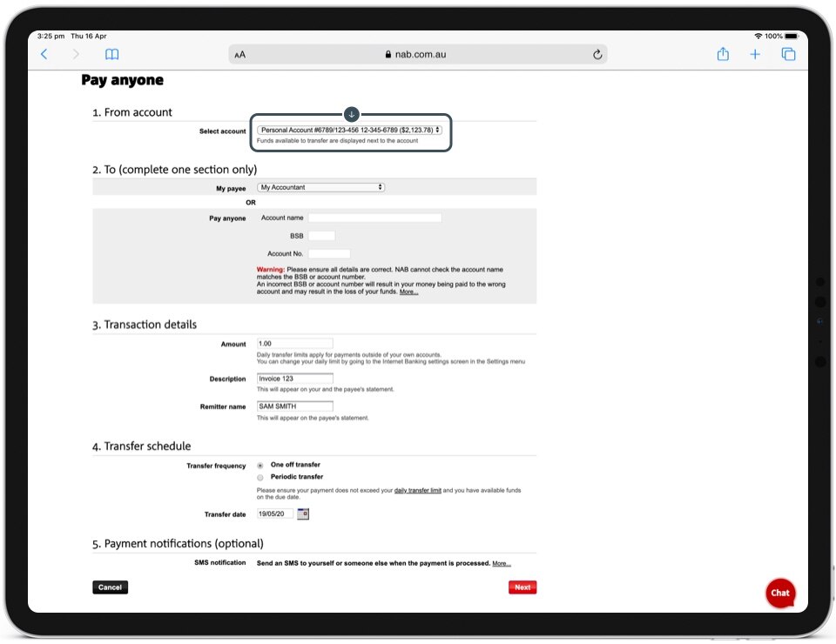This screenshot has width=836, height=644.
Task: Click the Account name input field
Action: (x=374, y=218)
